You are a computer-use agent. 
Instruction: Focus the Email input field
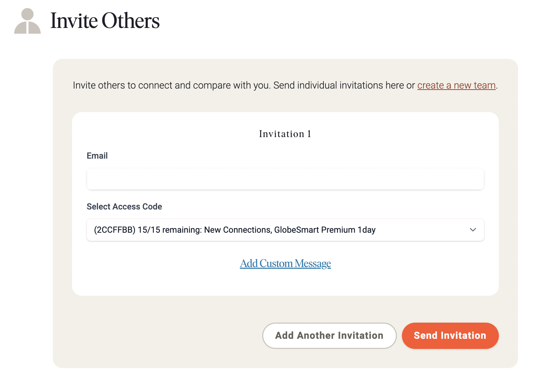[x=285, y=179]
